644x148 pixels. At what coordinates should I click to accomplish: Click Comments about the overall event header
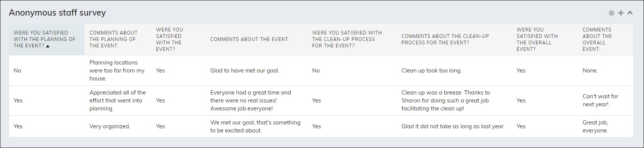[x=605, y=39]
